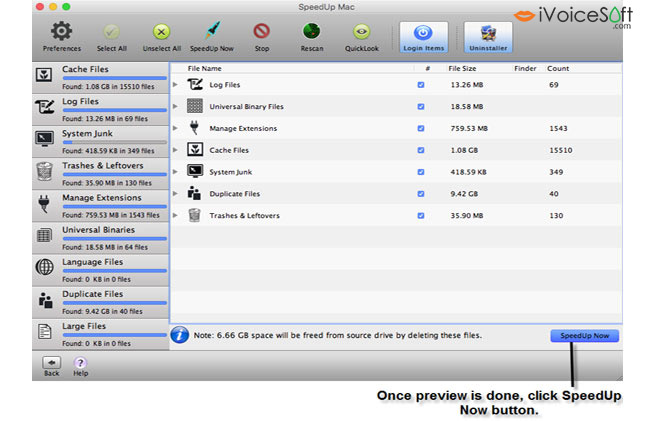The width and height of the screenshot is (645, 421).
Task: Uncheck the Cache Files row checkbox
Action: [x=421, y=150]
